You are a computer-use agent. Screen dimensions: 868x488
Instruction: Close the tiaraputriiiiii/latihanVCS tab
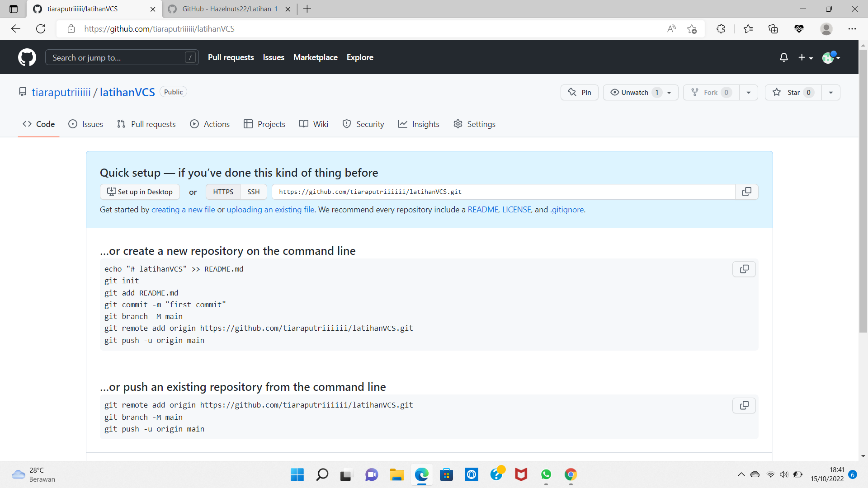coord(153,9)
